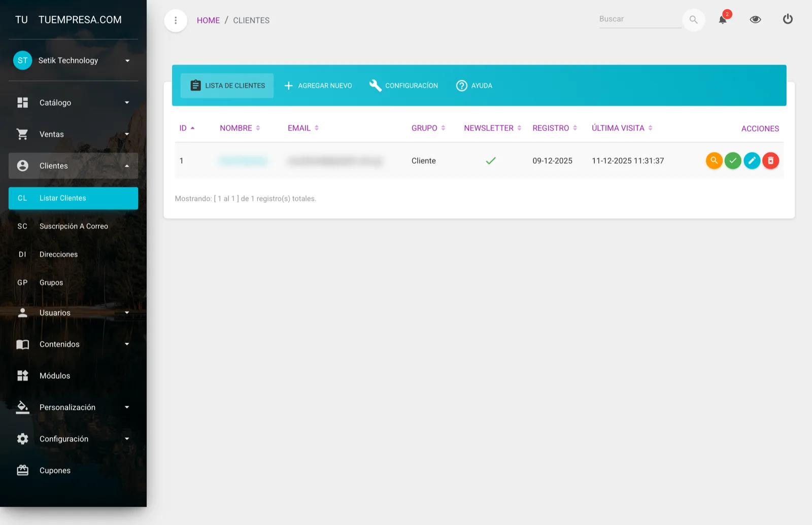Screen dimensions: 812x525
Task: Click the Buscar search field
Action: [640, 19]
